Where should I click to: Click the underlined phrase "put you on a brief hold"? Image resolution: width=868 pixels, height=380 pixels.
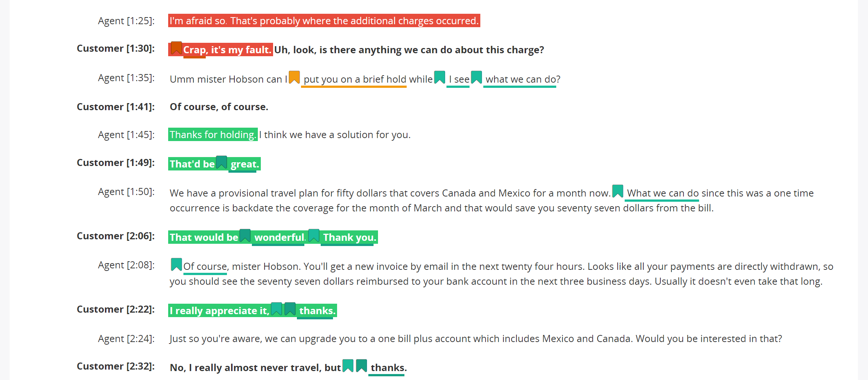point(355,79)
